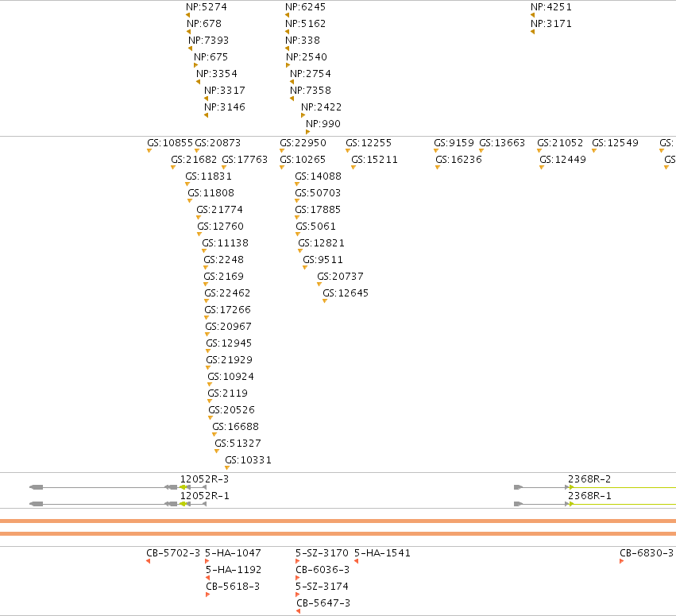Click the 2368R-2 transcript label
Image resolution: width=676 pixels, height=616 pixels.
coord(589,479)
